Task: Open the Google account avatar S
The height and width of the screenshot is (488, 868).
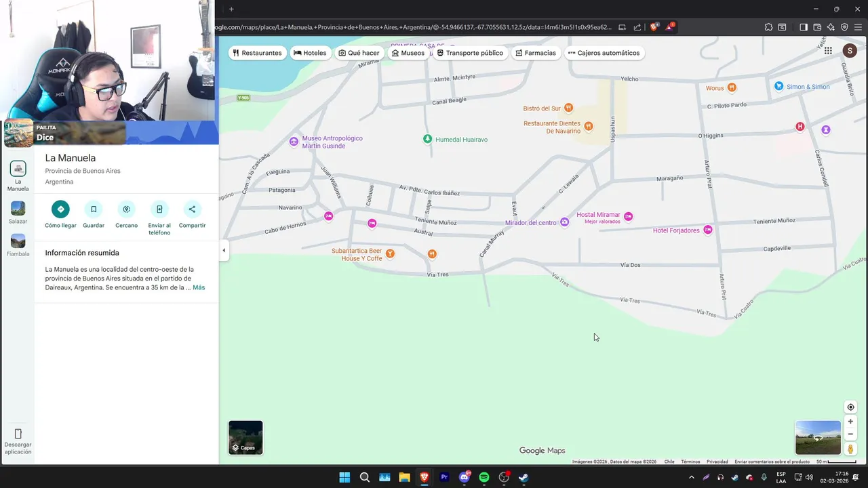Action: click(850, 51)
